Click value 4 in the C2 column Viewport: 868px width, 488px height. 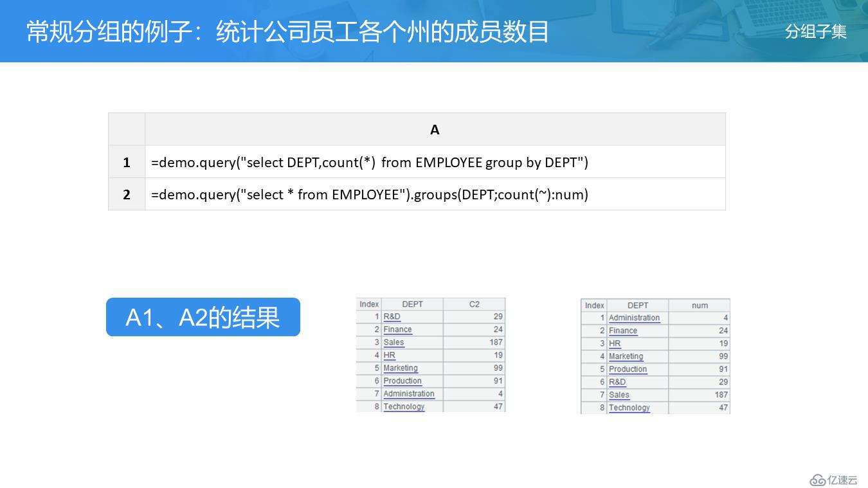(x=501, y=394)
